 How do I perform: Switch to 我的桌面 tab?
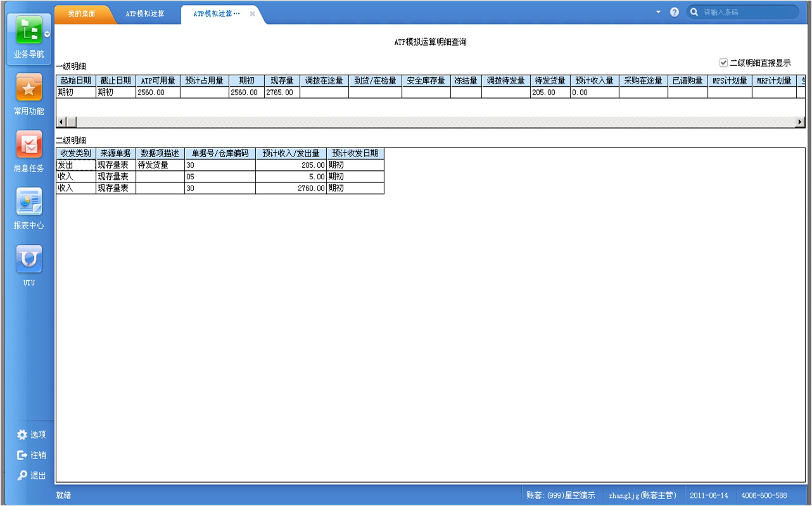coord(82,13)
